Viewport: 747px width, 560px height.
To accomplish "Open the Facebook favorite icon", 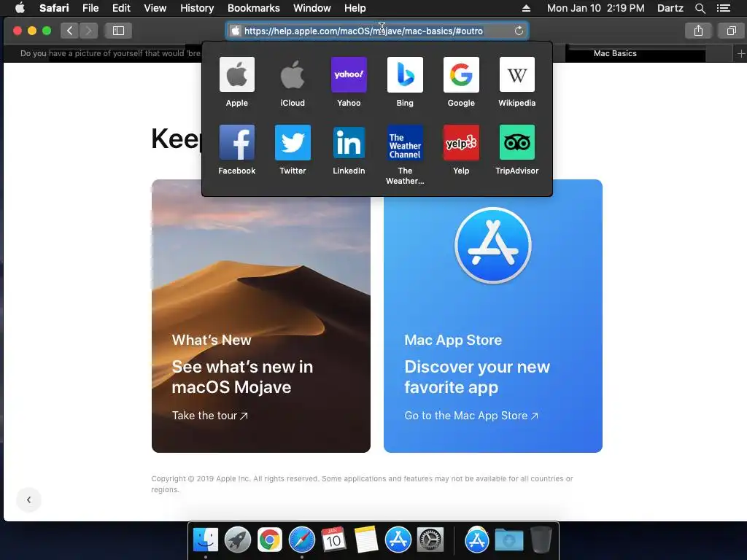I will coord(237,142).
